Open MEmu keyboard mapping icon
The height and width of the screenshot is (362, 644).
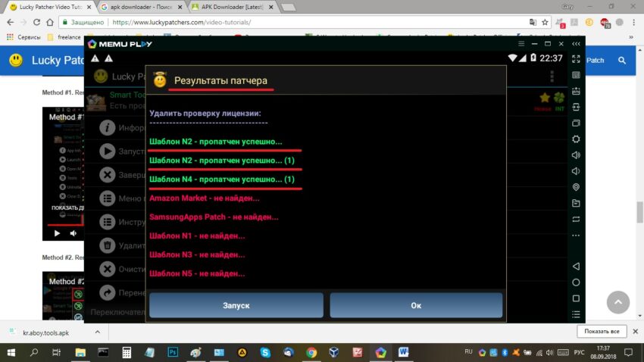(576, 75)
